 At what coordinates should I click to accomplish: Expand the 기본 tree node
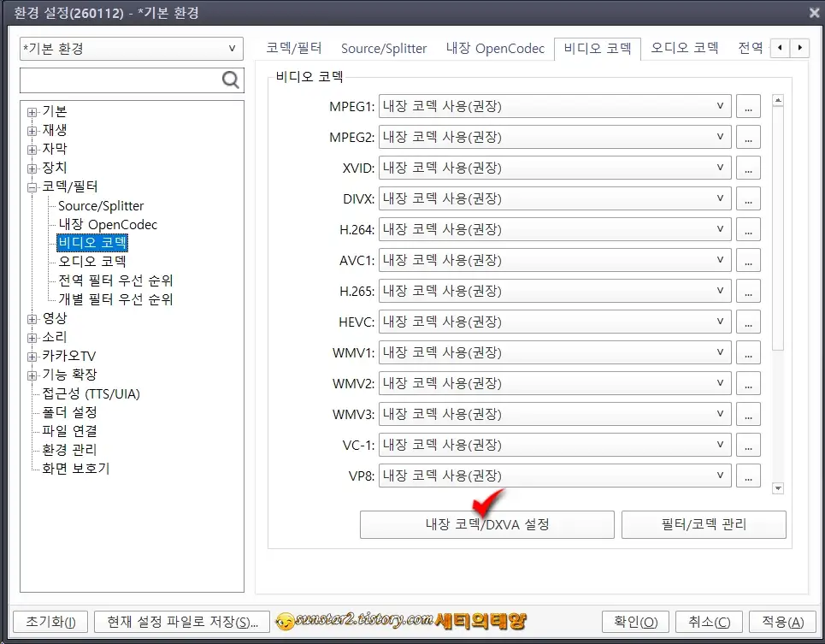point(32,111)
